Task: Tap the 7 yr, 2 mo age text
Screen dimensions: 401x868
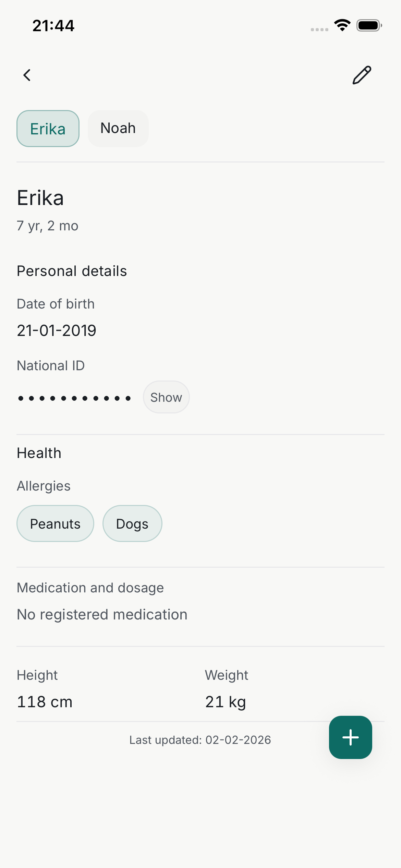Action: [x=48, y=226]
